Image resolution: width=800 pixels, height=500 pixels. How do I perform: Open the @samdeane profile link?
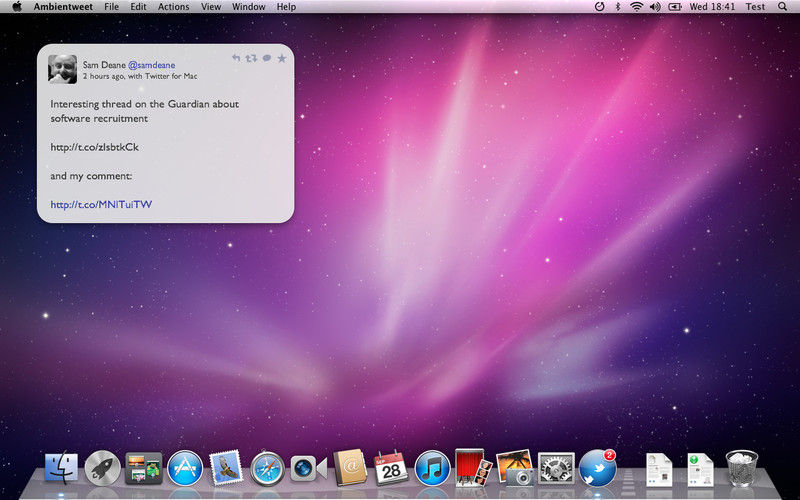click(x=152, y=65)
